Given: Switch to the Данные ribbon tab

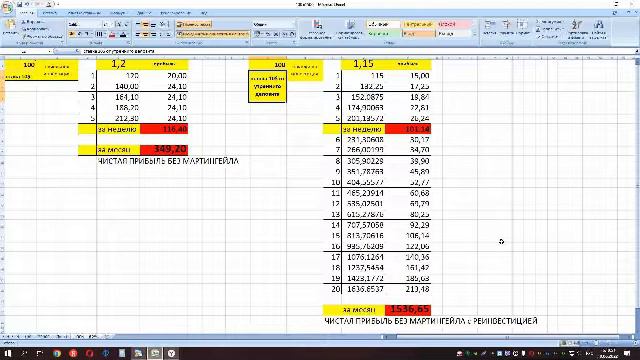Looking at the screenshot, I should click(x=143, y=13).
